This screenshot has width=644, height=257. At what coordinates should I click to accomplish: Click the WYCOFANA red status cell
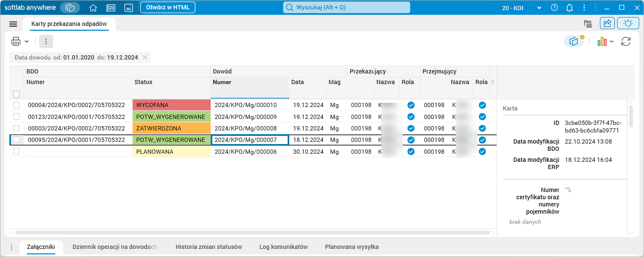pos(172,105)
